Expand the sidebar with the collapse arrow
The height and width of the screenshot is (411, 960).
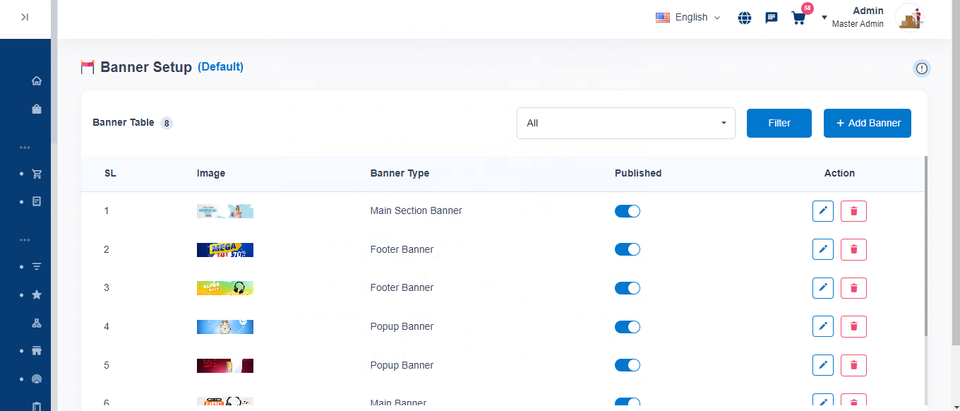pyautogui.click(x=24, y=17)
